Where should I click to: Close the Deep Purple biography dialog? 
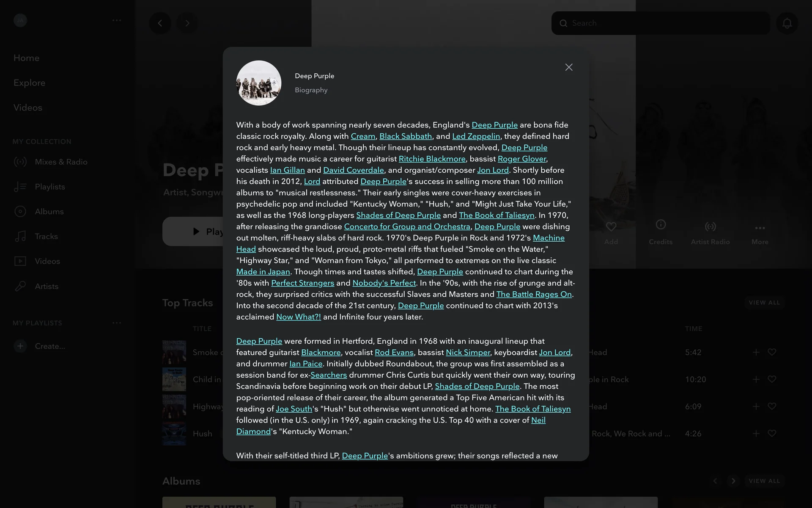pyautogui.click(x=569, y=67)
